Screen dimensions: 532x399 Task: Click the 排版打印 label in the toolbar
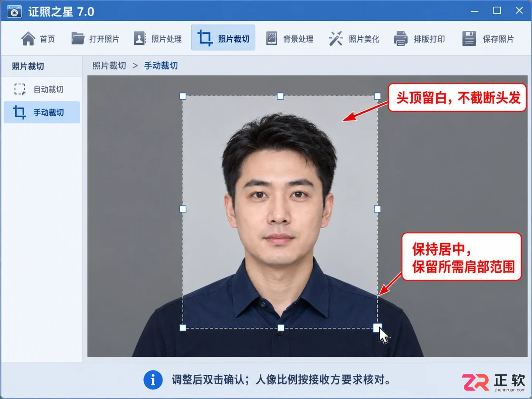(429, 39)
